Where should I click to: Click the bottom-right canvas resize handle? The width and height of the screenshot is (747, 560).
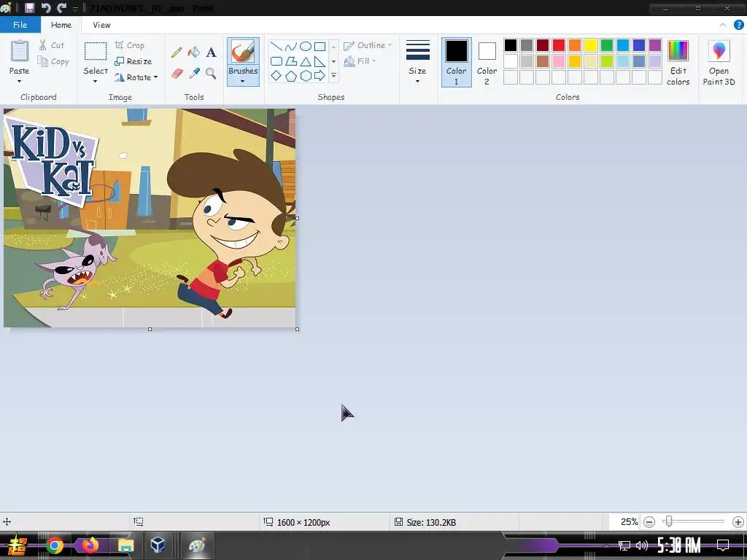[298, 329]
